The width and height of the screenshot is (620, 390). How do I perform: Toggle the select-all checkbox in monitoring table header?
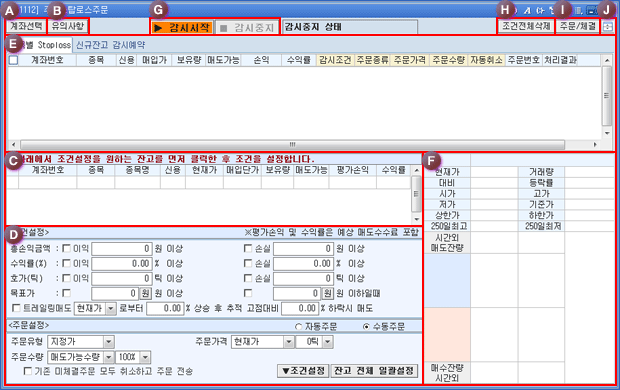(13, 60)
